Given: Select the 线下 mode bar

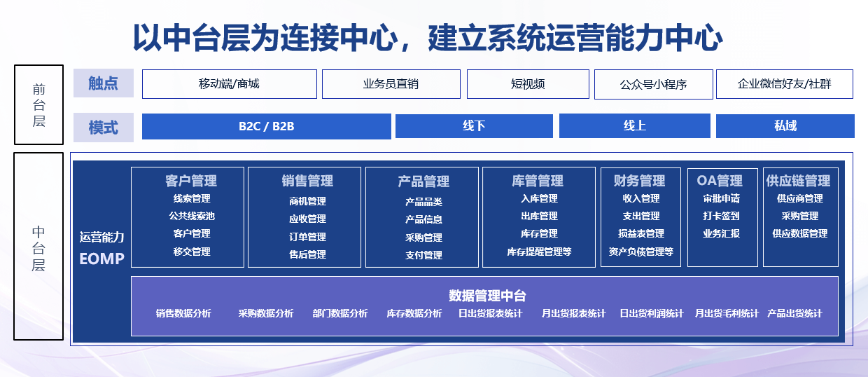Looking at the screenshot, I should 474,126.
